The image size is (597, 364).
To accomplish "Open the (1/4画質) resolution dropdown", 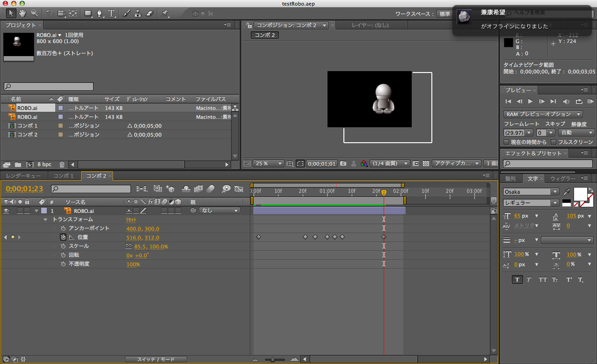I will tap(390, 164).
